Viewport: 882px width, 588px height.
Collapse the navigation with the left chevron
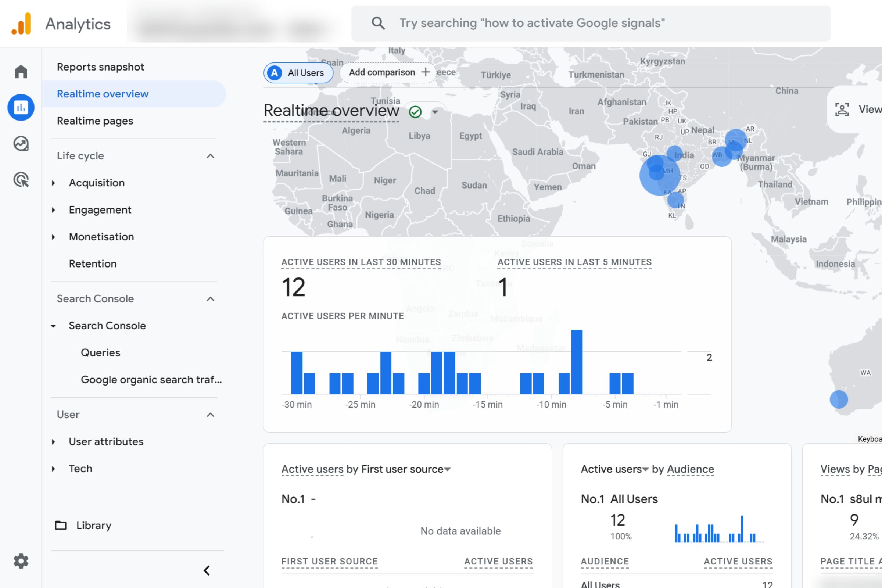coord(206,570)
